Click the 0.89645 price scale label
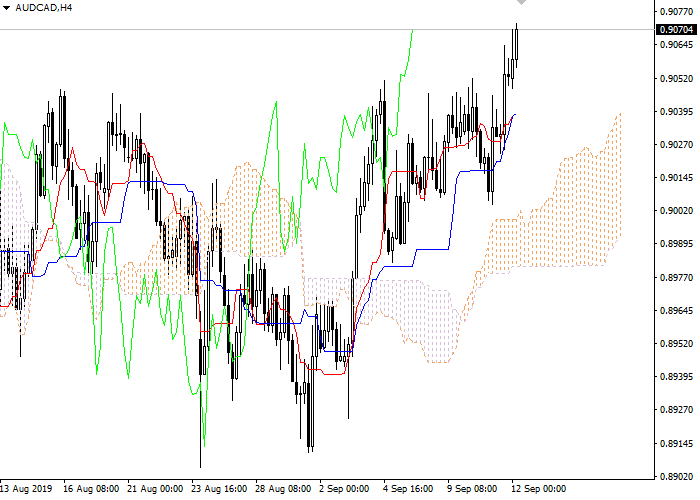 pos(676,310)
